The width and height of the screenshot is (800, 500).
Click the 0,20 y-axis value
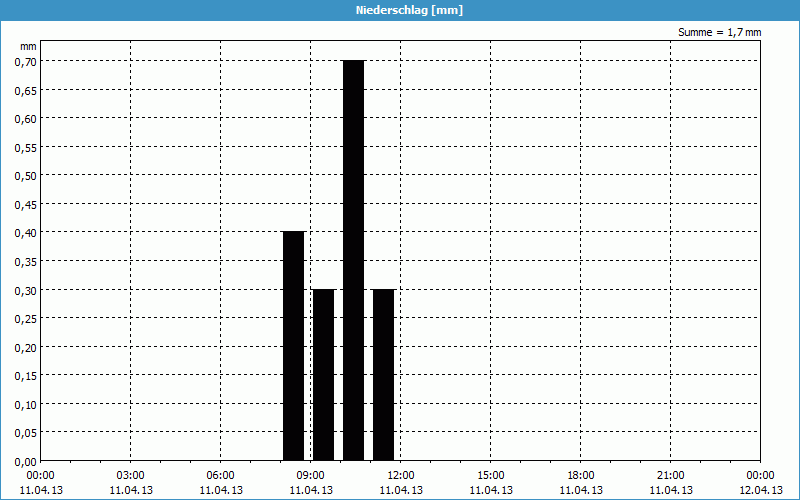pyautogui.click(x=26, y=347)
